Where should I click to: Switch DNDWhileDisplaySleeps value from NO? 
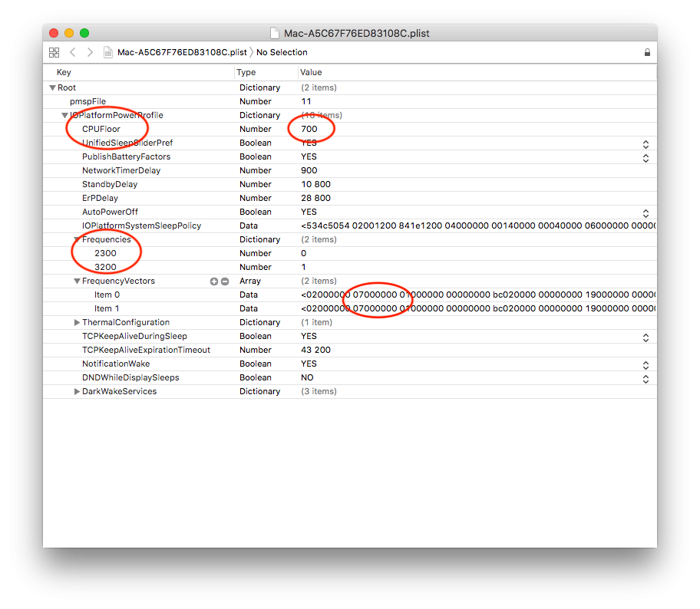click(x=646, y=378)
